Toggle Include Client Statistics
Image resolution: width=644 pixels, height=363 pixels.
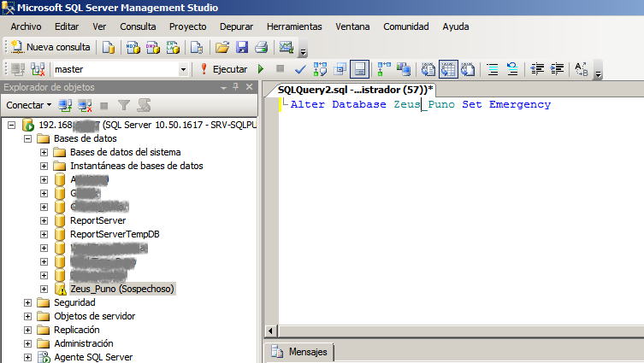(x=405, y=69)
